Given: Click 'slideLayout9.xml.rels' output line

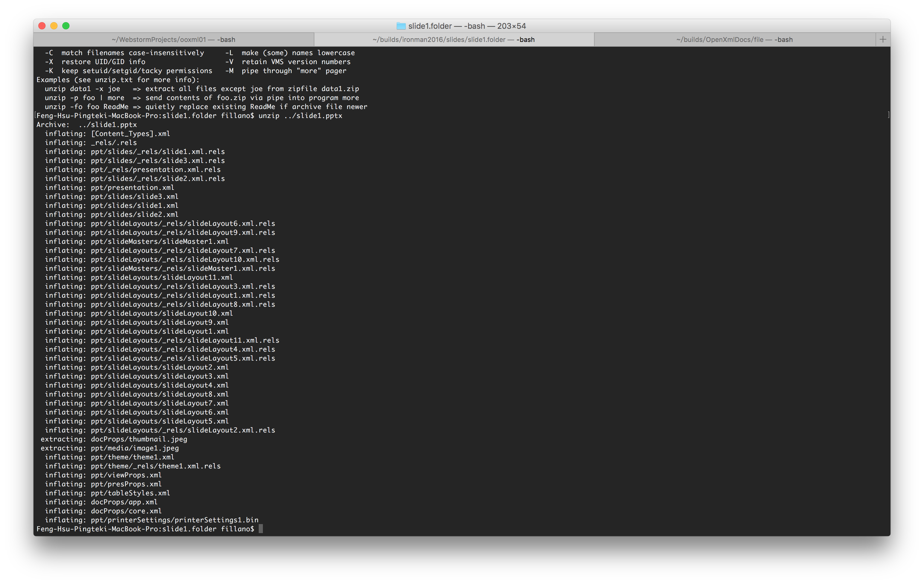Looking at the screenshot, I should pyautogui.click(x=160, y=232).
